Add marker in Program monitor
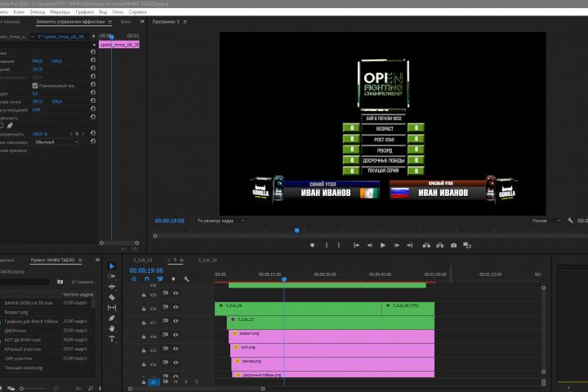This screenshot has height=392, width=588. tap(312, 245)
